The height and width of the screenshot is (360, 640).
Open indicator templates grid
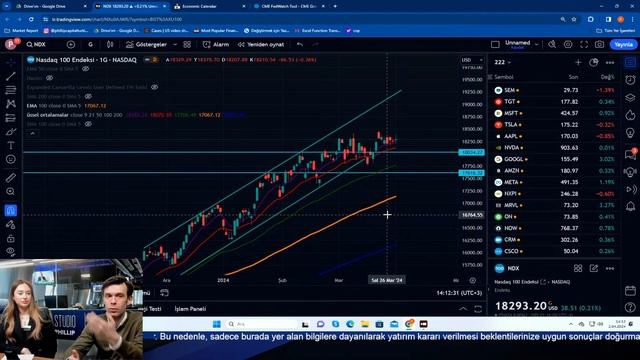[187, 44]
